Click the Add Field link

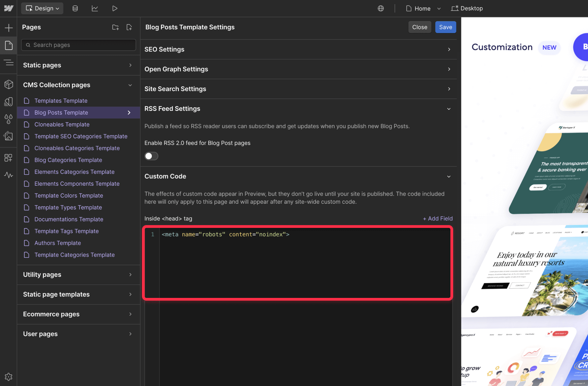(x=438, y=219)
